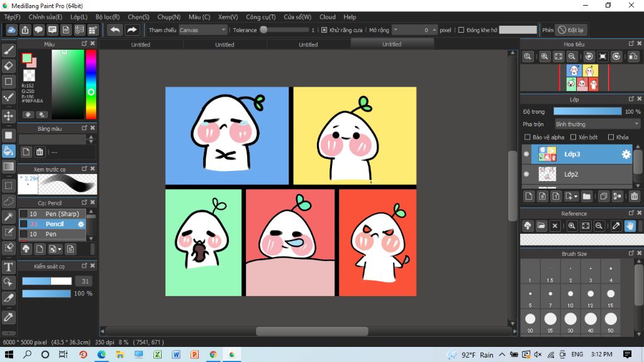The height and width of the screenshot is (362, 644).
Task: Delete the selected layer with trash icon
Action: tap(634, 196)
